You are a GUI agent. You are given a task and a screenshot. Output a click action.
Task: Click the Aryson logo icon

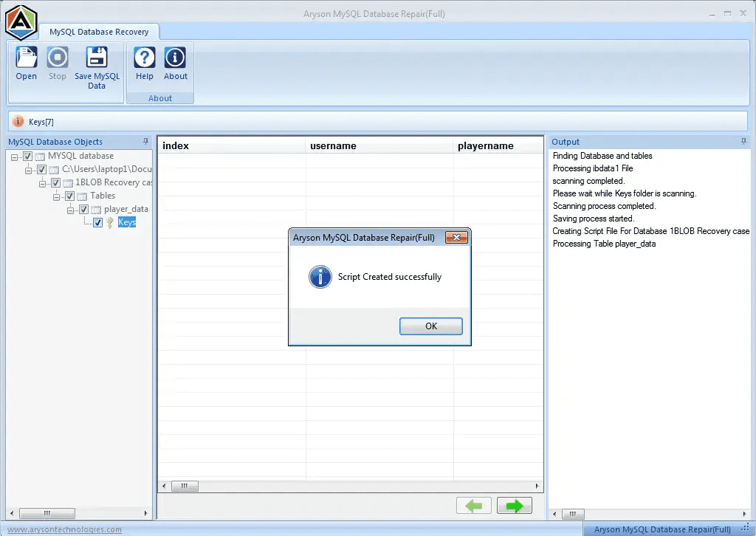(21, 22)
